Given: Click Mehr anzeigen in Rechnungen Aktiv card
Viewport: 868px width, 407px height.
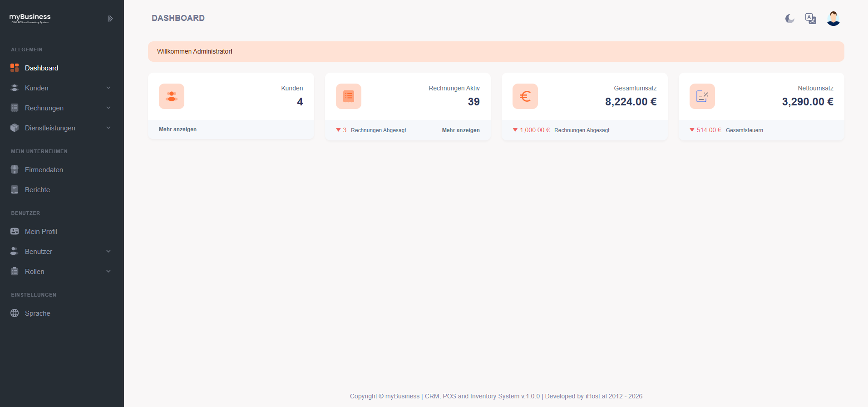Looking at the screenshot, I should tap(461, 130).
